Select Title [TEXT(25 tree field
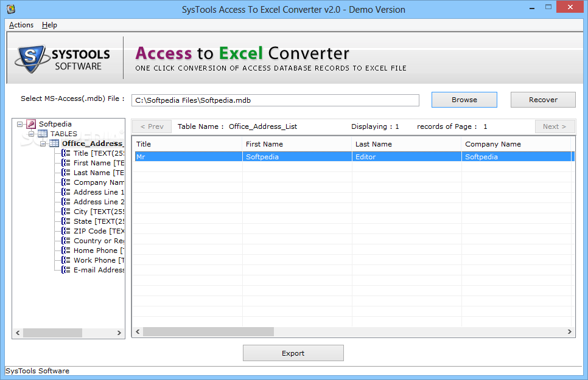 (x=99, y=153)
